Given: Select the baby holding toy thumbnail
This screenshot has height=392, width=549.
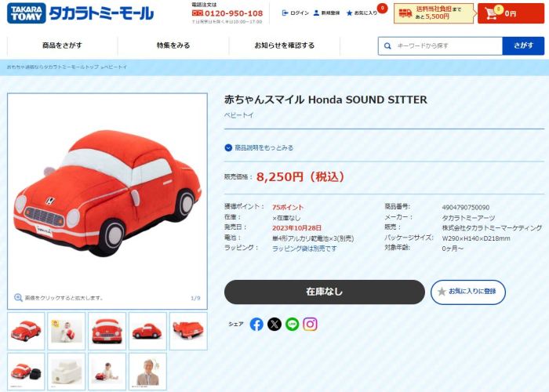Looking at the screenshot, I should pyautogui.click(x=67, y=331).
